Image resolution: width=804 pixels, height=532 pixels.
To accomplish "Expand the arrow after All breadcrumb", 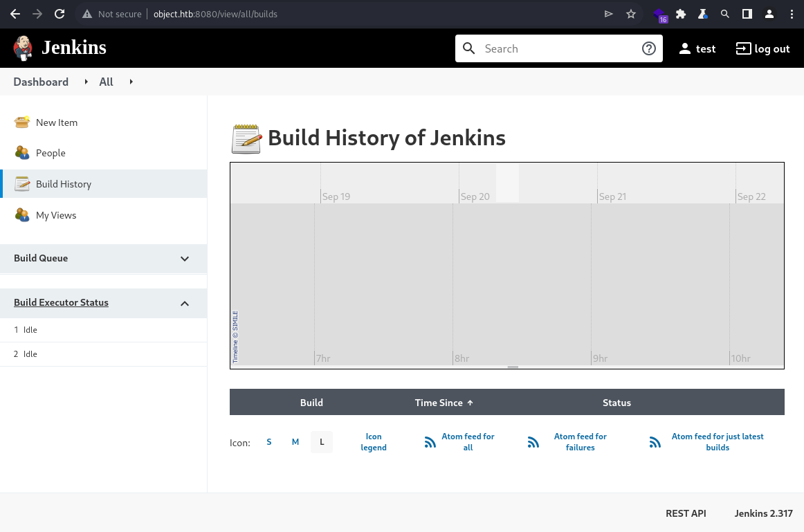I will 131,82.
